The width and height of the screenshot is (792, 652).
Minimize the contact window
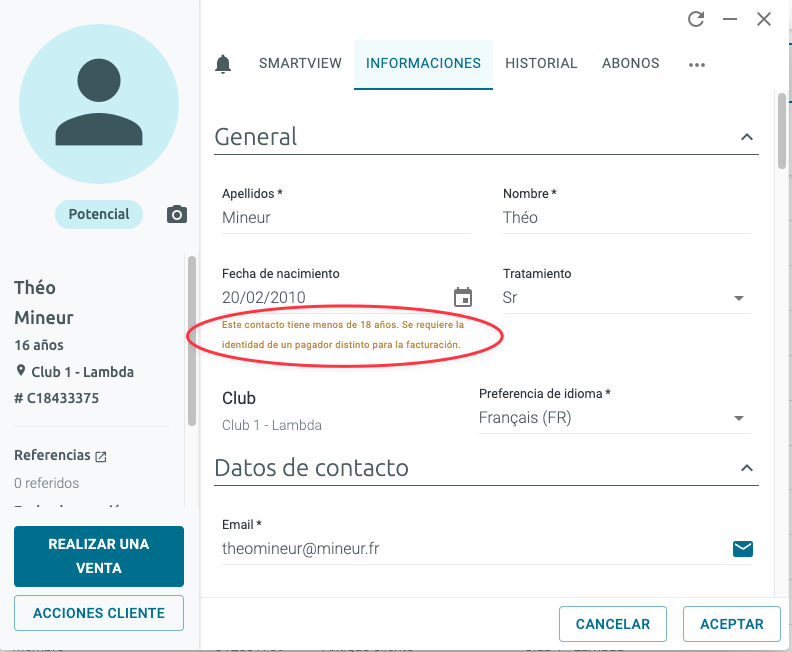click(x=730, y=19)
